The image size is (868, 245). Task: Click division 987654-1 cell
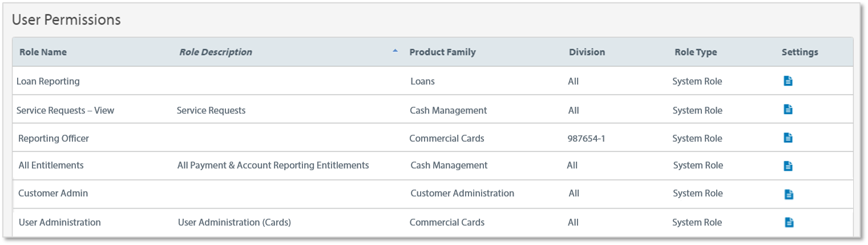coord(586,138)
